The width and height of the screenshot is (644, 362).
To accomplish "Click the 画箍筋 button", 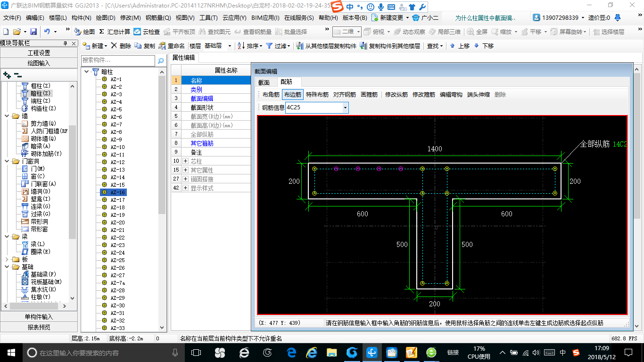I will 369,95.
